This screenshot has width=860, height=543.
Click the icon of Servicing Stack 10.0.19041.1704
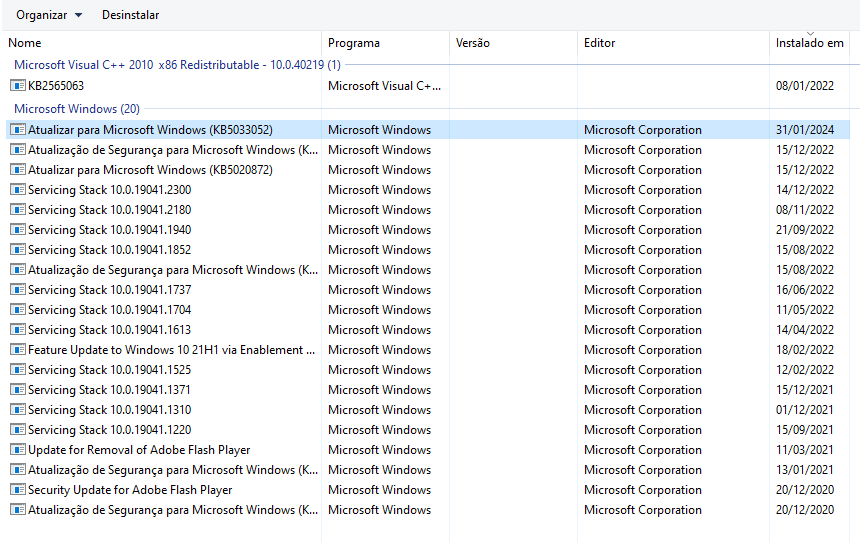pos(18,310)
